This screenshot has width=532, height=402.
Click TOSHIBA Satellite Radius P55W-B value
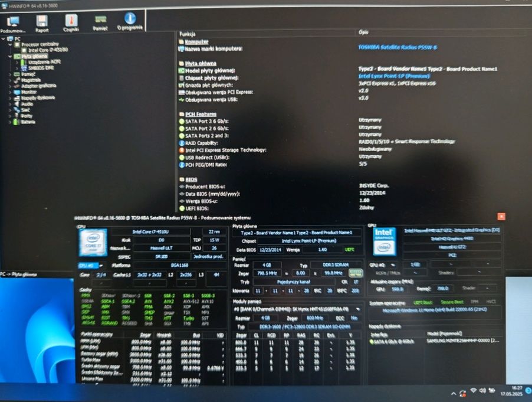pyautogui.click(x=398, y=47)
